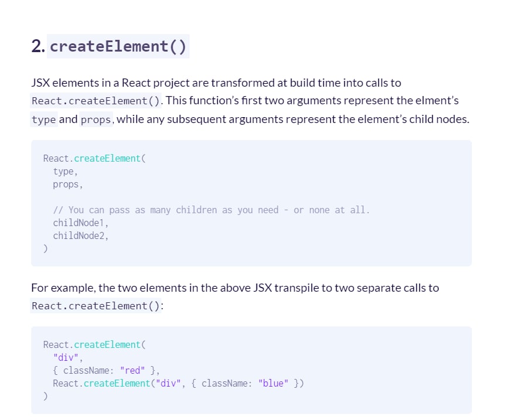
Task: Click the closing parenthesis of the first code block
Action: (x=45, y=248)
